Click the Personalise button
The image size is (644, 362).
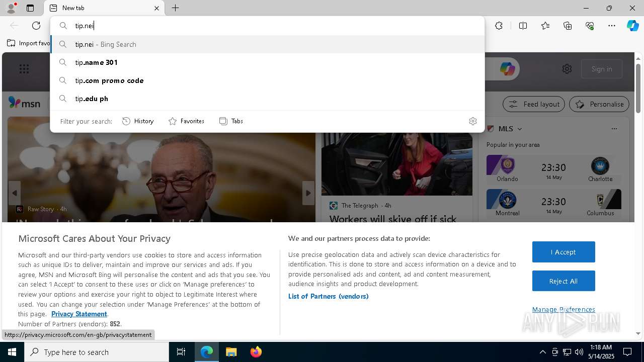click(599, 104)
